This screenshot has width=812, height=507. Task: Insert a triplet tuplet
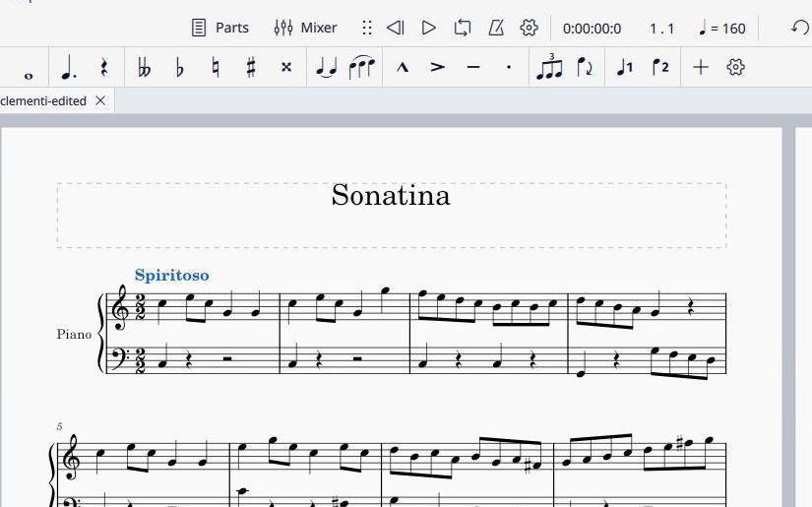549,66
